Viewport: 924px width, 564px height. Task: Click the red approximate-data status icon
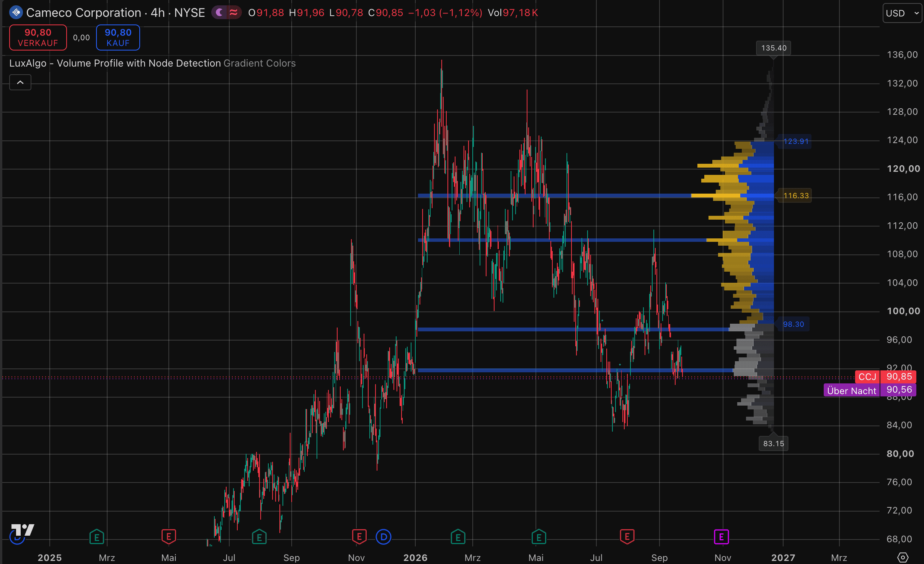coord(233,13)
